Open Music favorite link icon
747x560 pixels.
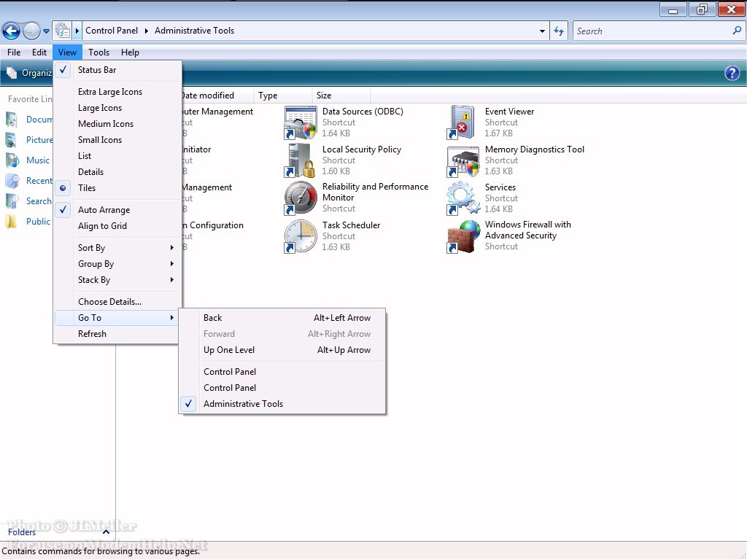[12, 160]
